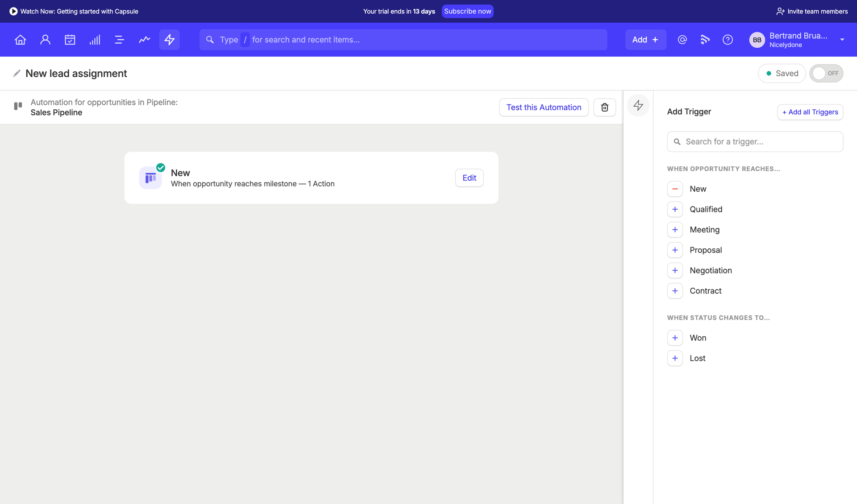This screenshot has height=504, width=857.
Task: View the Sales Analytics bar chart icon
Action: [95, 40]
